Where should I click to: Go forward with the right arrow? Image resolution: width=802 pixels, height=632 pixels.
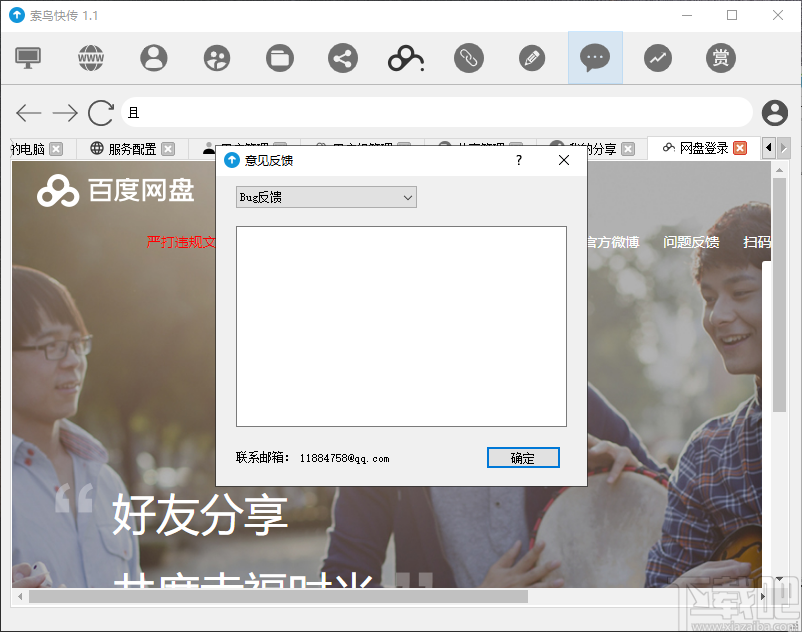tap(65, 112)
